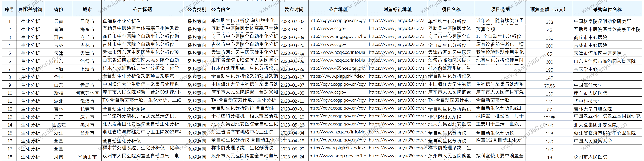Select budget value 70.56

[x=549, y=86]
